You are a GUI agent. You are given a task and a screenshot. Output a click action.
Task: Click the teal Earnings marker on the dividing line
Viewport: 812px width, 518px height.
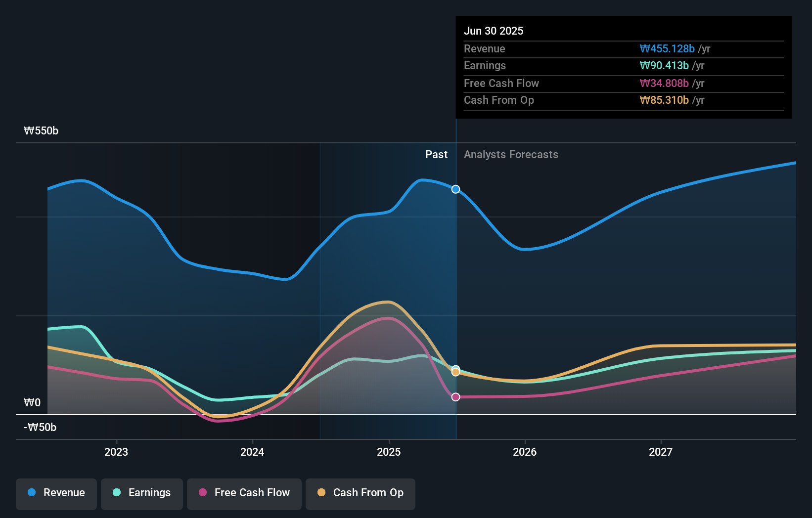455,369
